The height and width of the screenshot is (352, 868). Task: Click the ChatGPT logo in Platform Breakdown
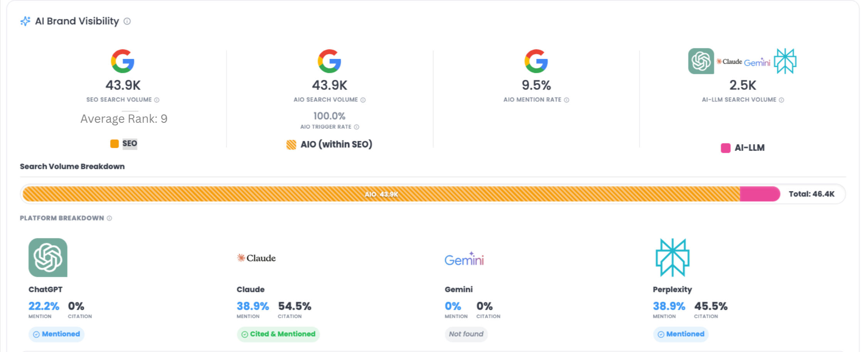point(48,257)
